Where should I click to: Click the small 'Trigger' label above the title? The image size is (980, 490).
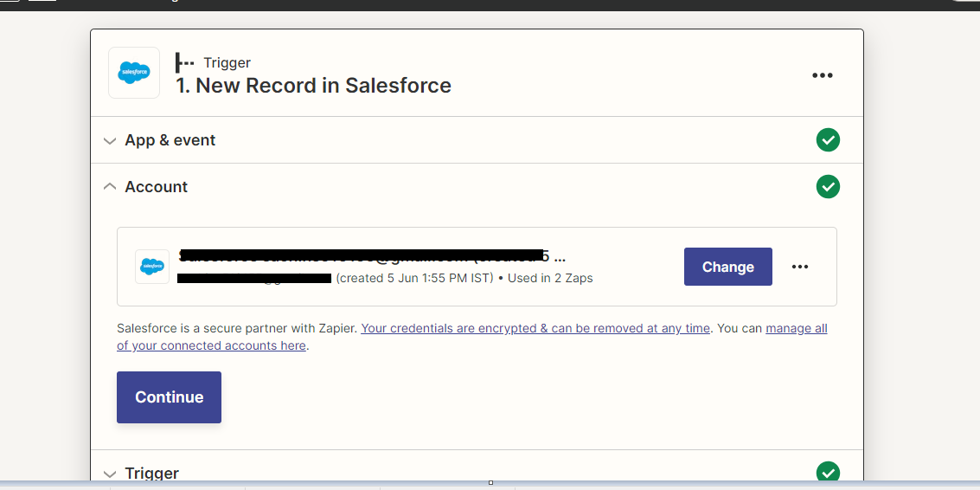(x=227, y=62)
